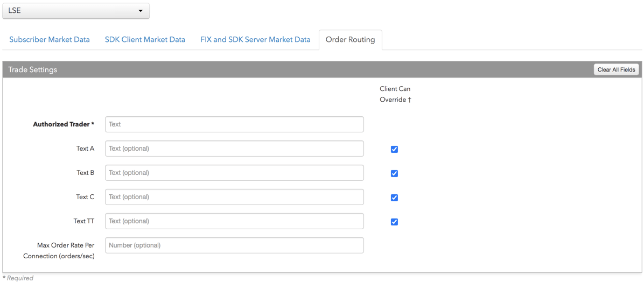This screenshot has height=282, width=644.
Task: Click the Clear All Fields button
Action: coord(617,70)
